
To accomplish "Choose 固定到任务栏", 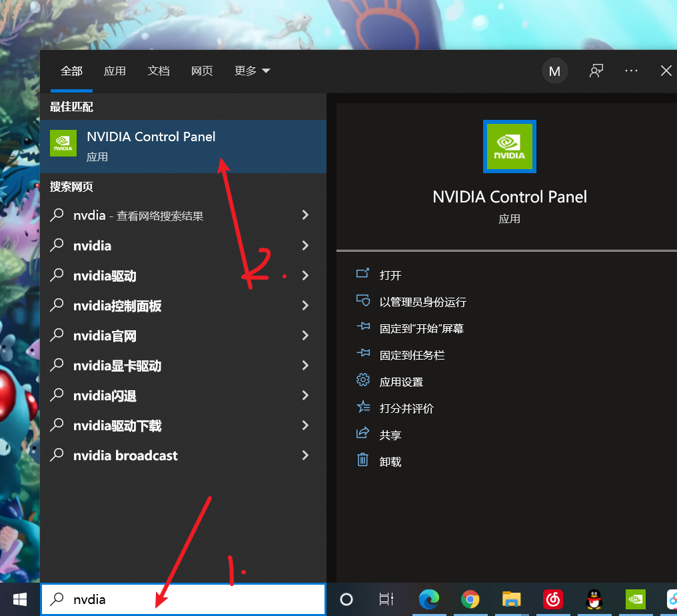I will [412, 356].
